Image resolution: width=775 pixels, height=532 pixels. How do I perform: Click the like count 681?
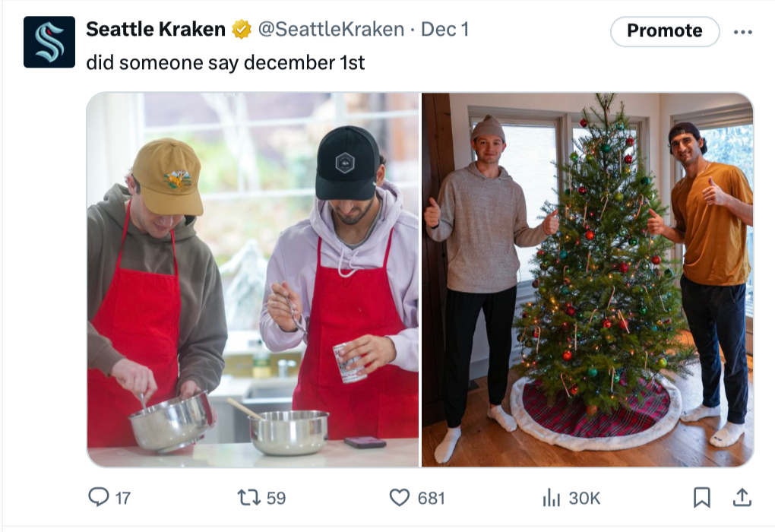pos(431,498)
